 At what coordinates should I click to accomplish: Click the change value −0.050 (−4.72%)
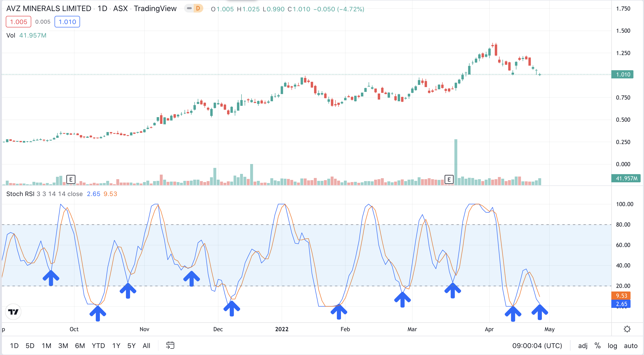339,9
